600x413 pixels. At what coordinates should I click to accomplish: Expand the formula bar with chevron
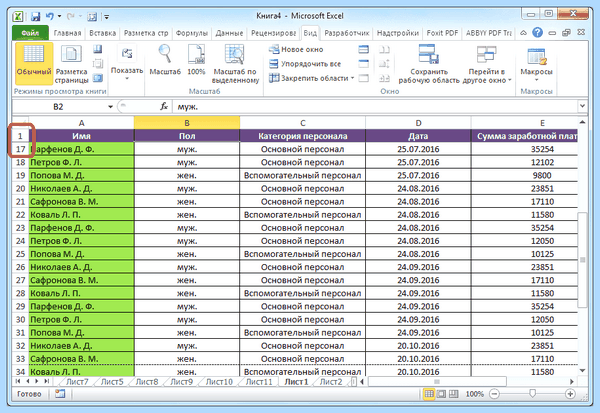click(x=582, y=106)
